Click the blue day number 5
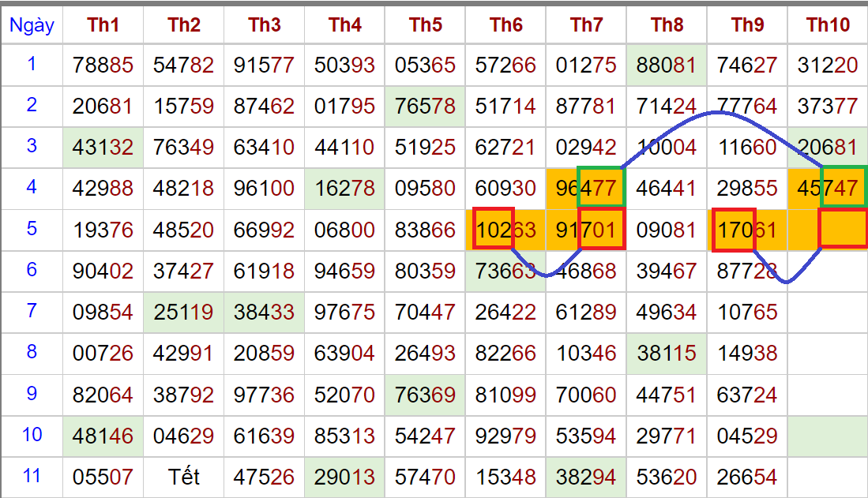 coord(32,229)
